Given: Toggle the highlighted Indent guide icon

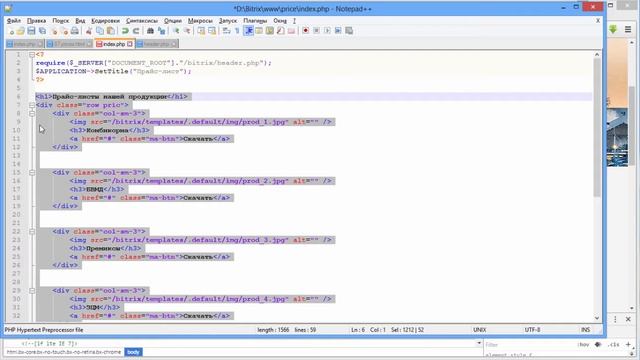Looking at the screenshot, I should (249, 31).
